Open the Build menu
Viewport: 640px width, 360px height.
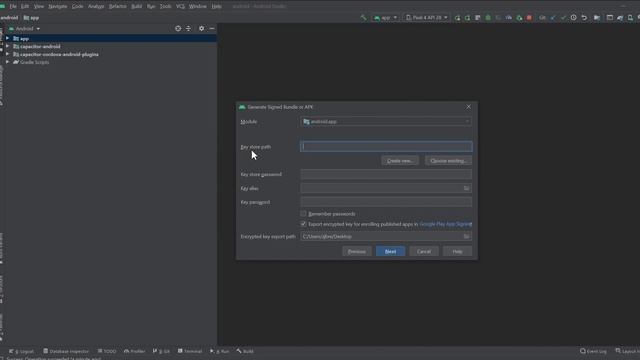pyautogui.click(x=136, y=6)
